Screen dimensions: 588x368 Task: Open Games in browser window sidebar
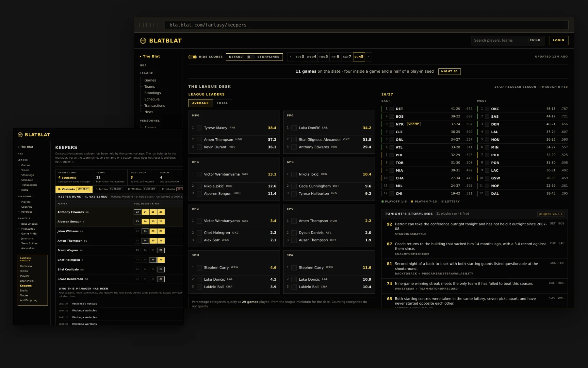click(150, 80)
